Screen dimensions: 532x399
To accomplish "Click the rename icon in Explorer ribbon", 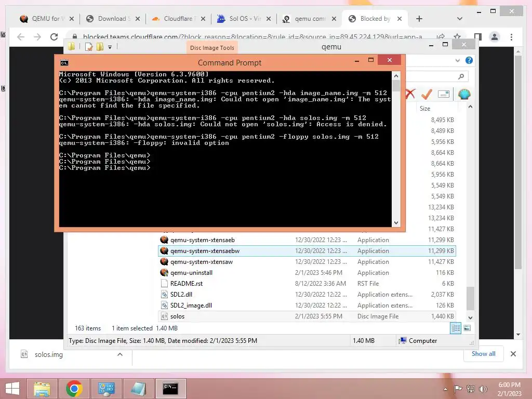I will tap(444, 94).
